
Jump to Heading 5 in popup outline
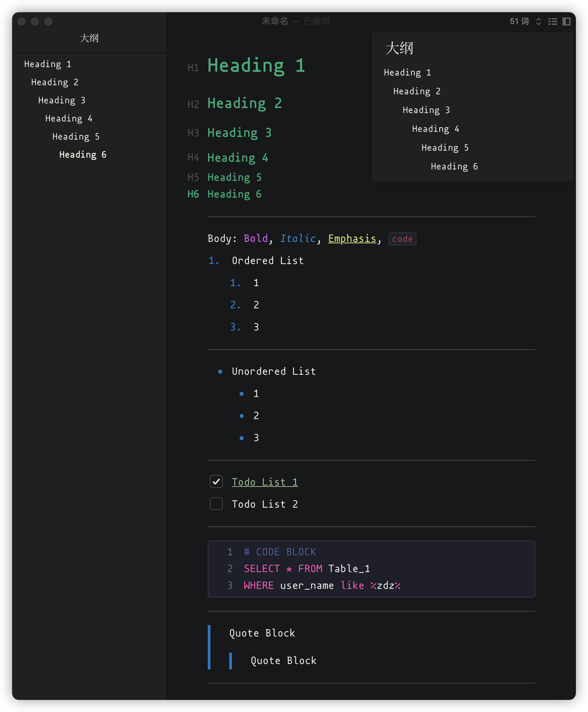pos(445,148)
